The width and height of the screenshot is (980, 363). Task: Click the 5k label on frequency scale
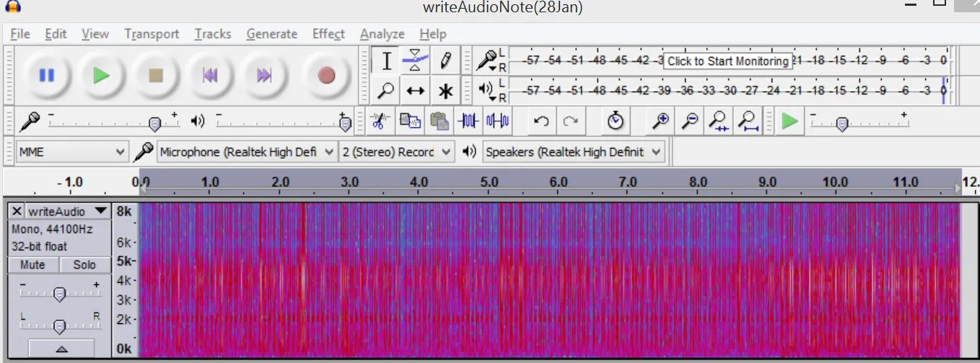click(x=124, y=261)
